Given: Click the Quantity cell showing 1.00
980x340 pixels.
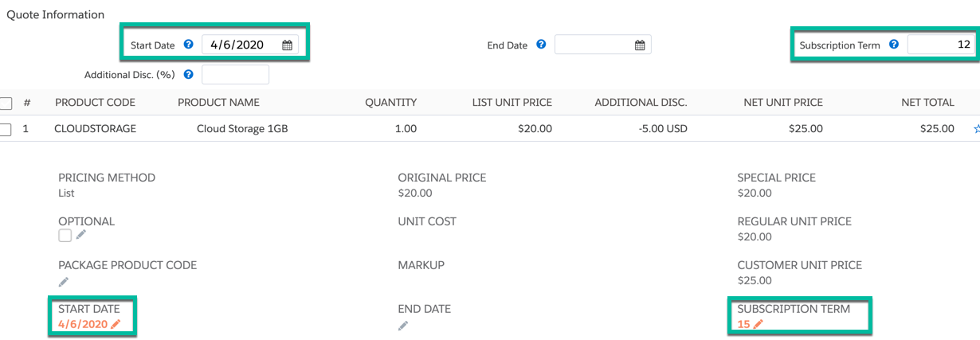Looking at the screenshot, I should coord(406,128).
